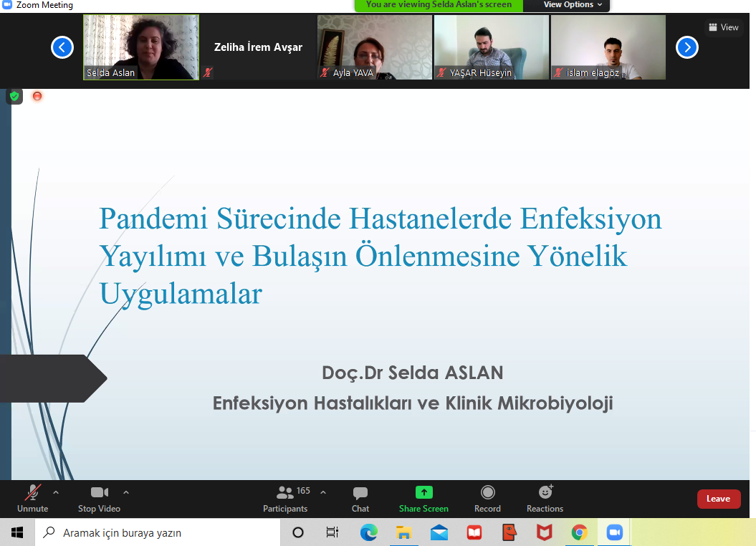756x546 pixels.
Task: Open the Participants panel
Action: tap(285, 498)
